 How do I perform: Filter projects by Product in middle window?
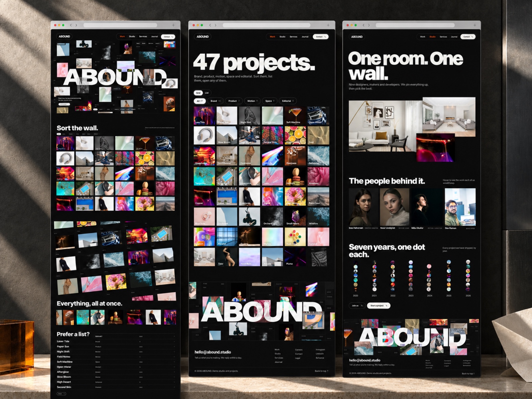(234, 101)
